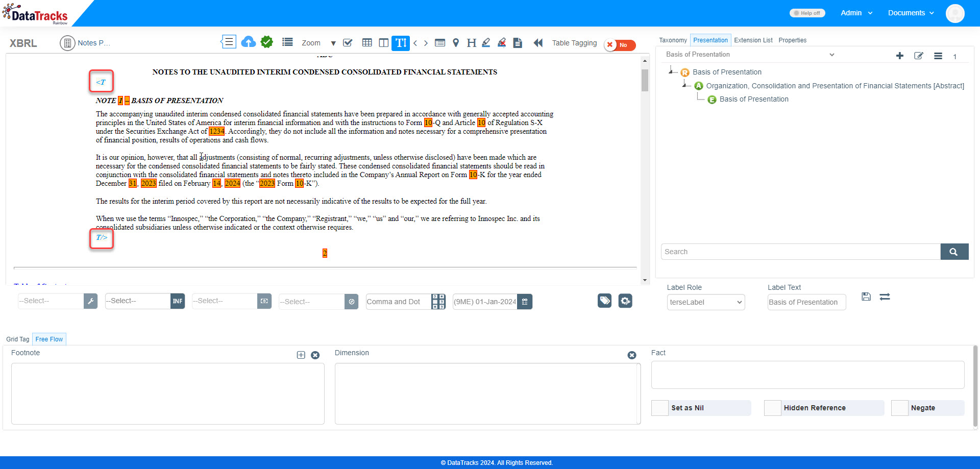
Task: Click the user avatar profile picture
Action: pyautogui.click(x=955, y=13)
